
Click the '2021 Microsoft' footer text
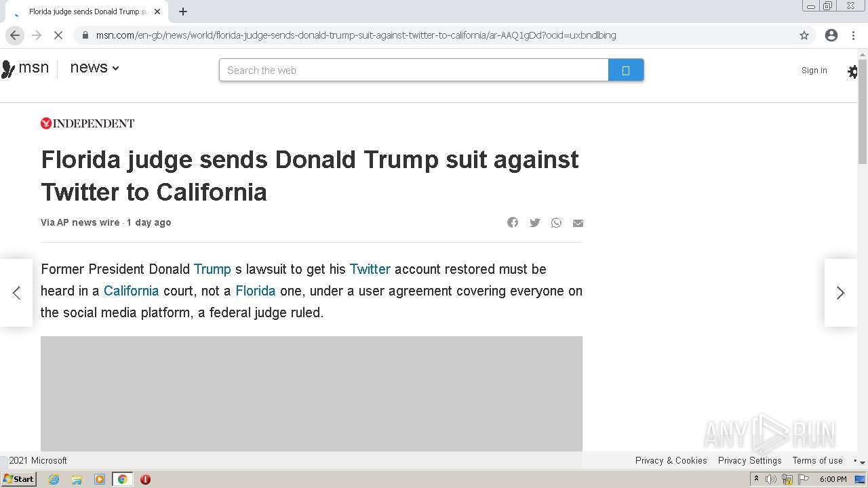(x=38, y=460)
